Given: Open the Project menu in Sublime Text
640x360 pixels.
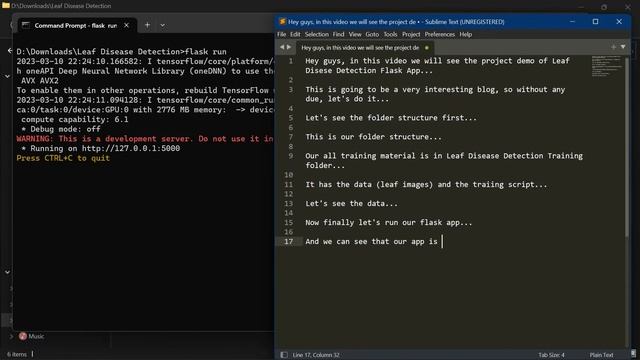Looking at the screenshot, I should 411,34.
